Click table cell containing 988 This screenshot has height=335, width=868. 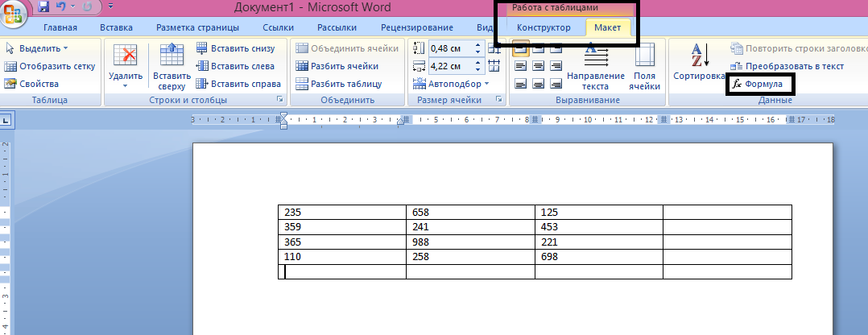(x=470, y=242)
